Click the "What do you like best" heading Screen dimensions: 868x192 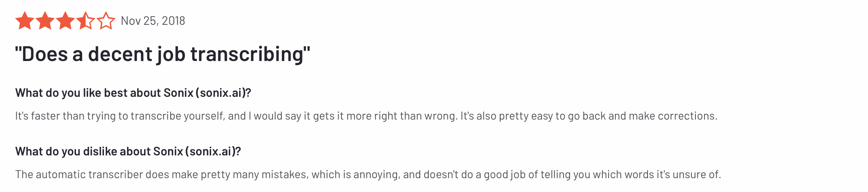133,93
